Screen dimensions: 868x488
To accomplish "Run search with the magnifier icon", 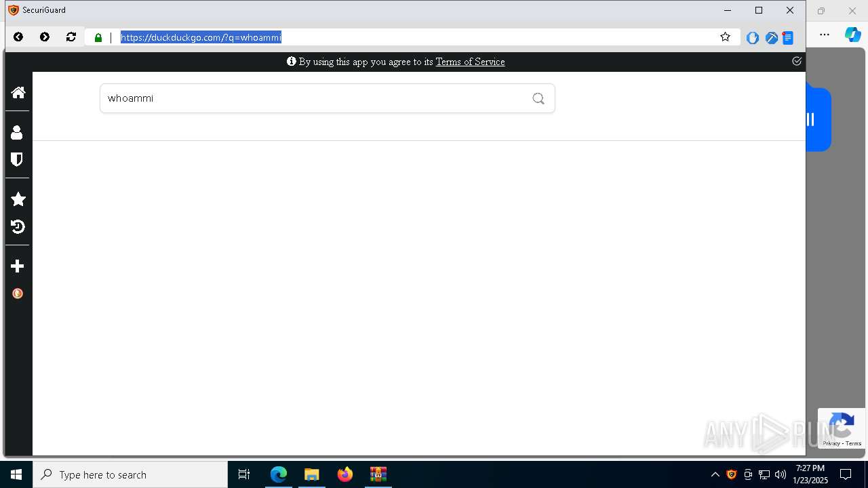I will (538, 98).
